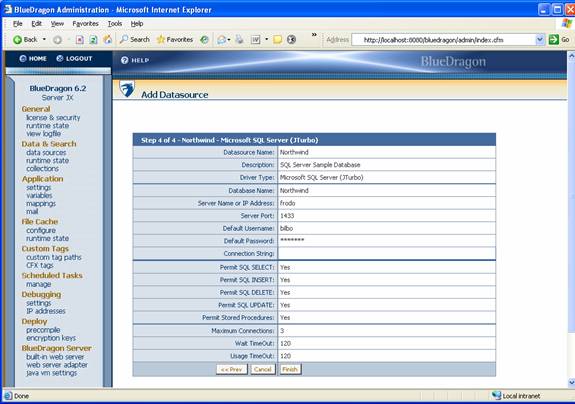Open the Help menu
This screenshot has width=575, height=404.
point(137,23)
